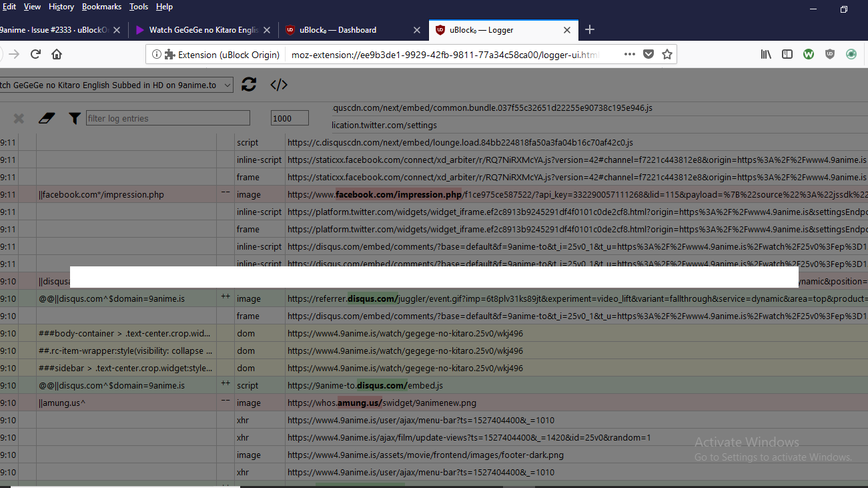Save page to Pocket icon
Viewport: 868px width, 488px height.
648,54
